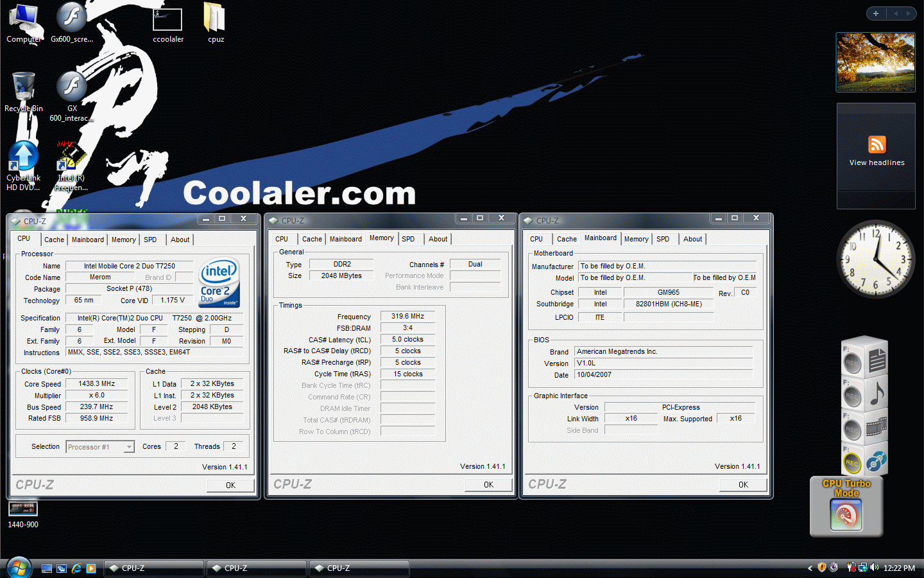Click the REC button beside film strip
This screenshot has height=578, width=924.
[x=852, y=429]
